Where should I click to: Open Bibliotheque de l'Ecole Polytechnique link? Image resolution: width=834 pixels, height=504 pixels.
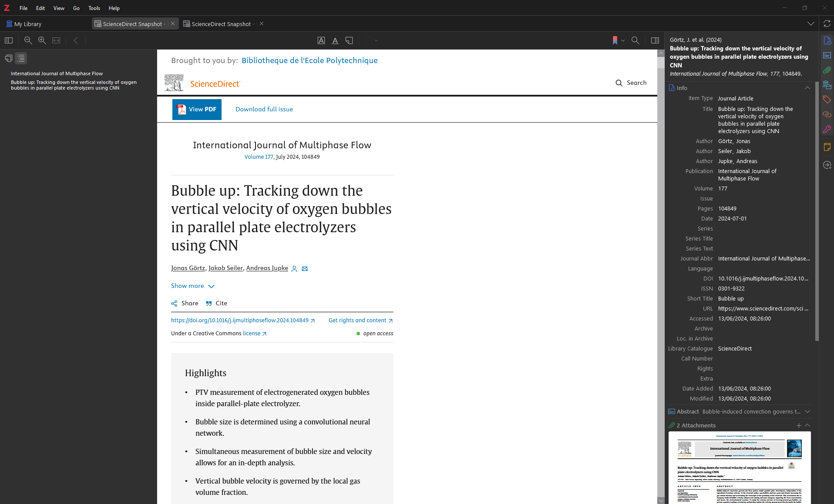(x=309, y=60)
